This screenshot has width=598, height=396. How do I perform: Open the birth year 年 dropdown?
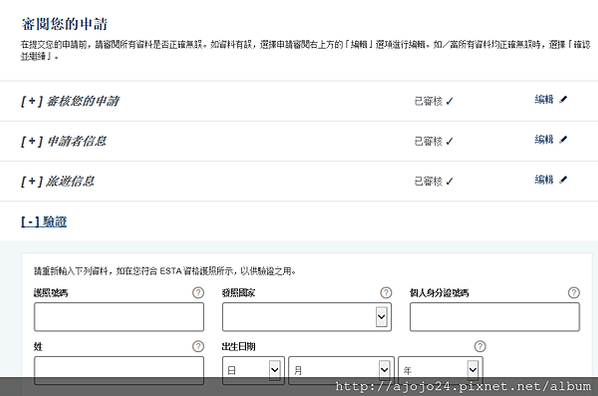440,370
